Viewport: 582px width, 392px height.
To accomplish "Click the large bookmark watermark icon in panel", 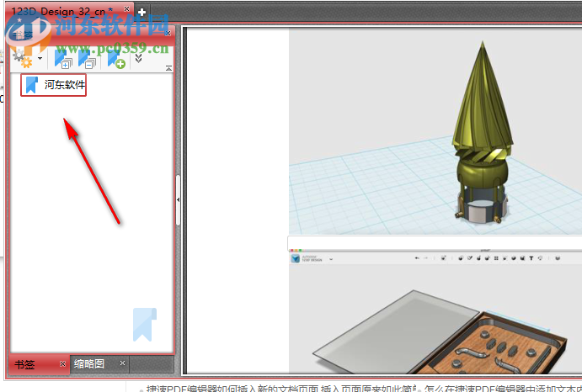I will (142, 325).
